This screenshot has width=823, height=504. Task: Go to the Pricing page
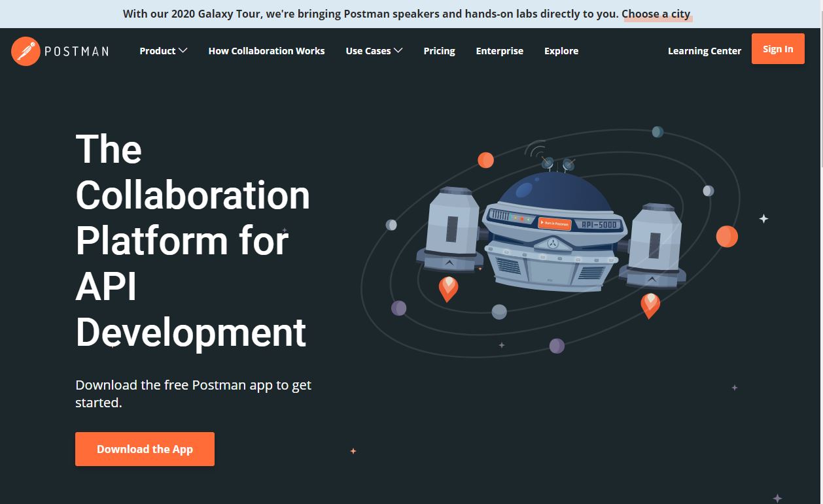click(x=439, y=51)
